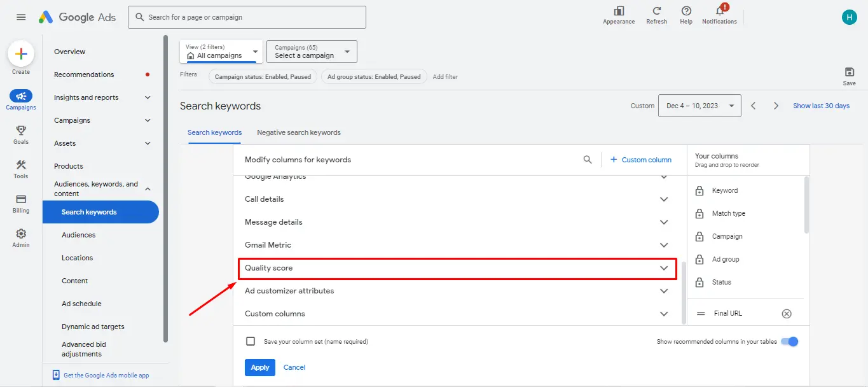The image size is (868, 387).
Task: Open Audiences in the left menu
Action: point(78,235)
